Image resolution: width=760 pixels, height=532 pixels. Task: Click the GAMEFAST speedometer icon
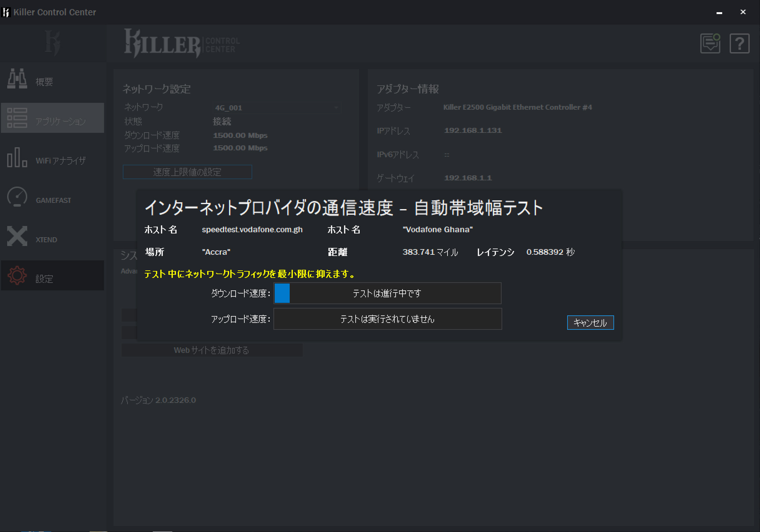click(x=17, y=197)
